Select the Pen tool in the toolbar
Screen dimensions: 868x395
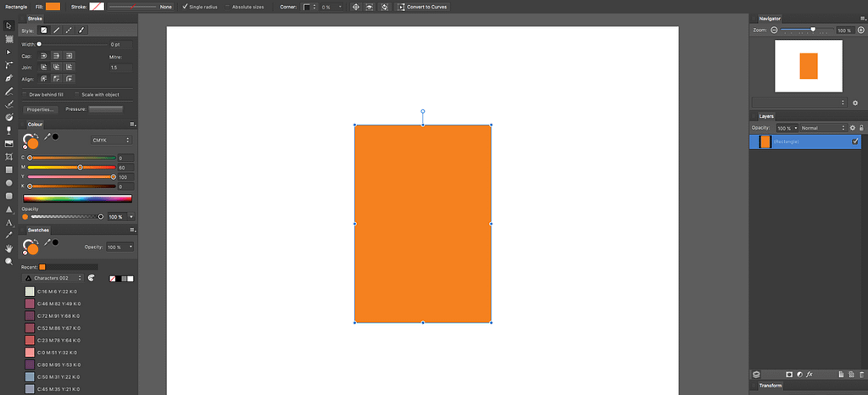[9, 78]
